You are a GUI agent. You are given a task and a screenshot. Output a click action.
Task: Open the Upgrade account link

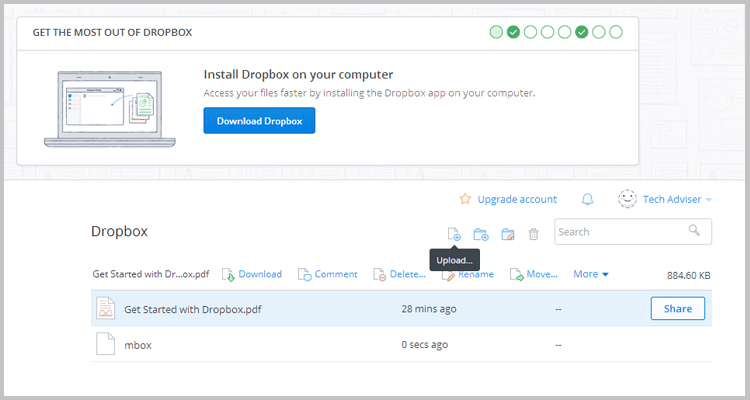517,199
